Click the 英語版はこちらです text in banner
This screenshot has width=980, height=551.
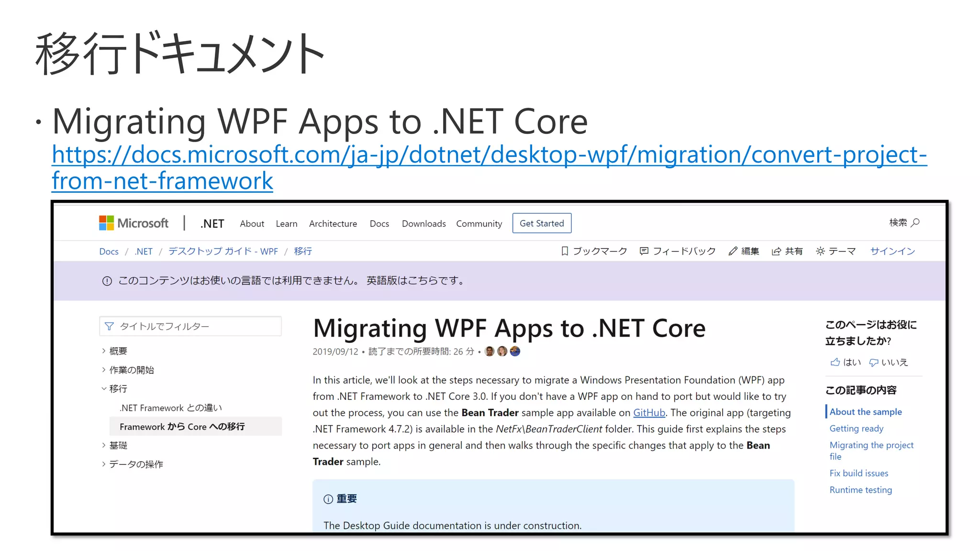(x=416, y=281)
